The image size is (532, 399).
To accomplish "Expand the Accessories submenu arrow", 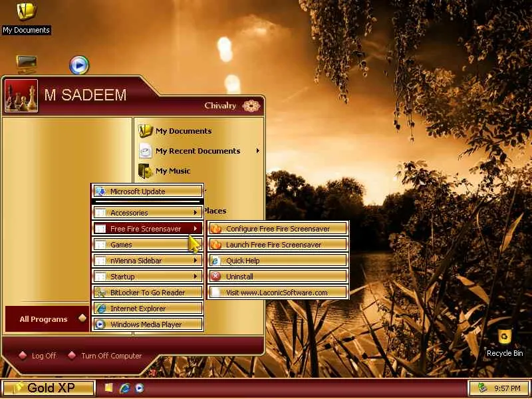I will tap(195, 213).
